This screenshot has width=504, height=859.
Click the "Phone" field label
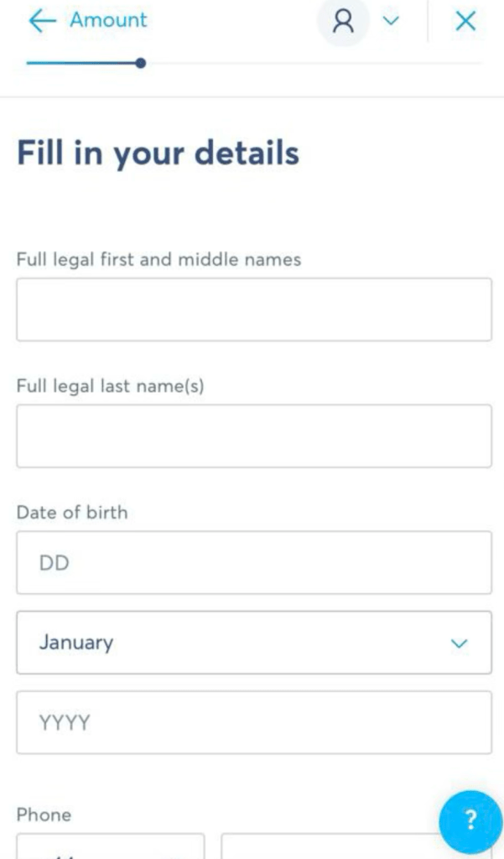(x=44, y=815)
